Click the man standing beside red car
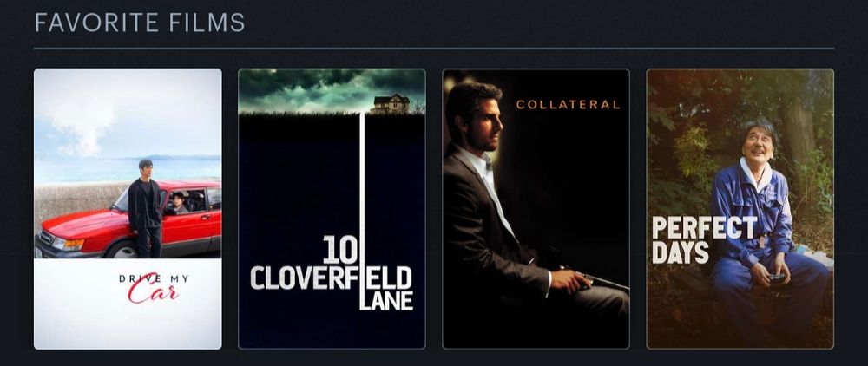The height and width of the screenshot is (366, 868). coord(145,208)
